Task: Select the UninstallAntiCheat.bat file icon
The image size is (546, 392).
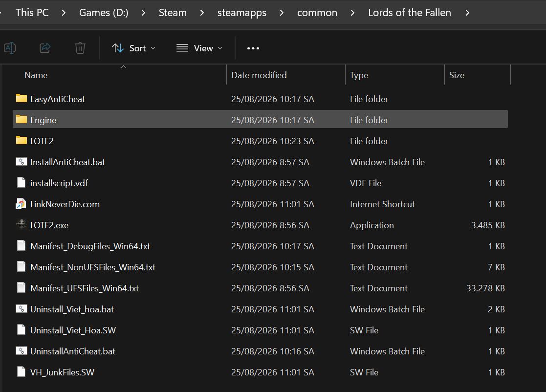Action: (x=21, y=350)
